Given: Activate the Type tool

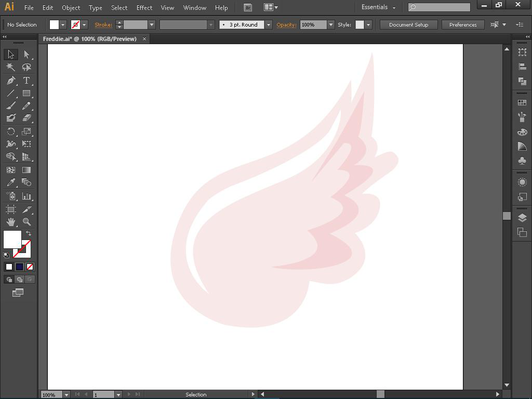Looking at the screenshot, I should tap(26, 81).
